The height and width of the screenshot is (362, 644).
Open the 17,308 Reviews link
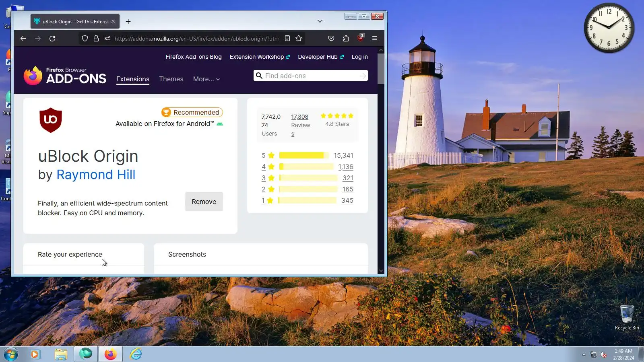coord(301,125)
